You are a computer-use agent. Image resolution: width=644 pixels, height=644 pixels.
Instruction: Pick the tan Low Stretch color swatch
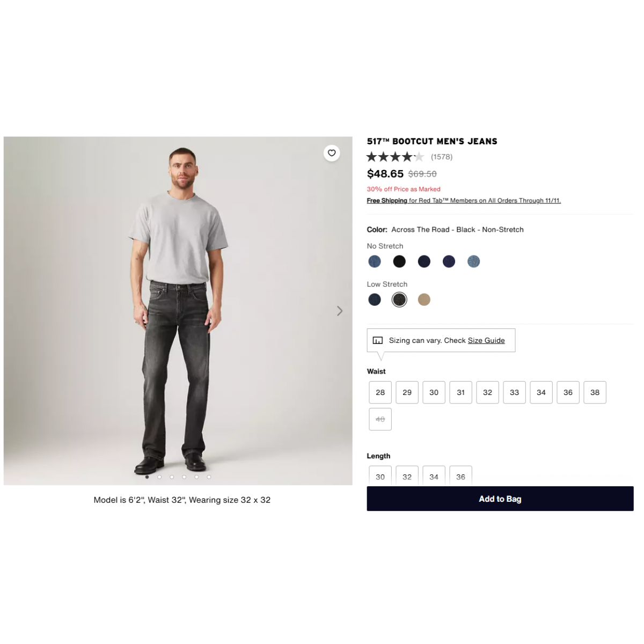coord(424,299)
